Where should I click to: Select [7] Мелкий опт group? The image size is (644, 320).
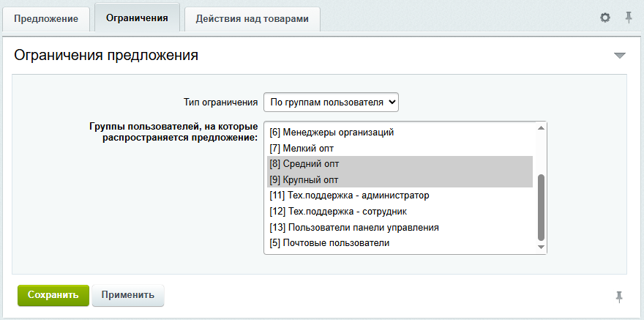click(x=400, y=149)
